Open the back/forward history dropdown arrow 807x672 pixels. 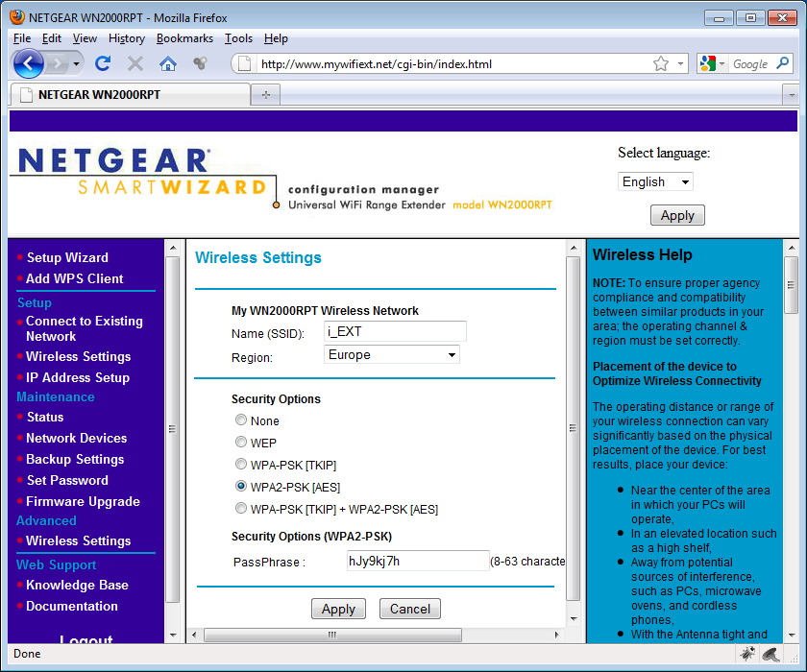point(76,64)
